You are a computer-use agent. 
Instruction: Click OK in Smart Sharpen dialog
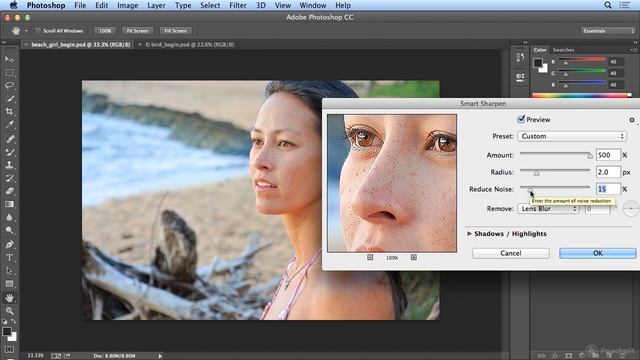click(598, 253)
